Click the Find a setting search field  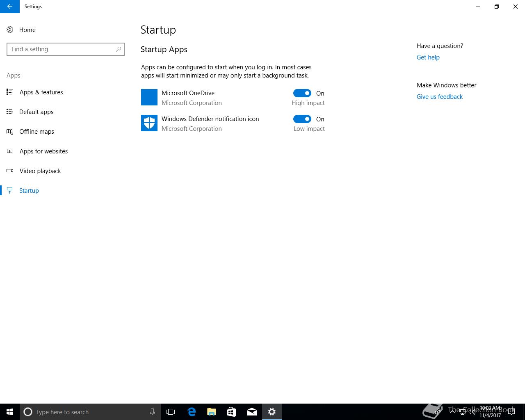click(66, 49)
